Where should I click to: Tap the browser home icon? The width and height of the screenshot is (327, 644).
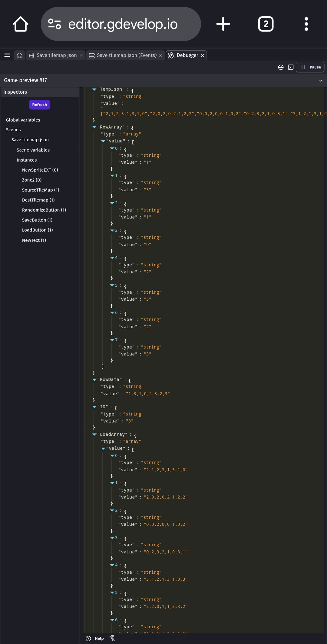click(21, 24)
